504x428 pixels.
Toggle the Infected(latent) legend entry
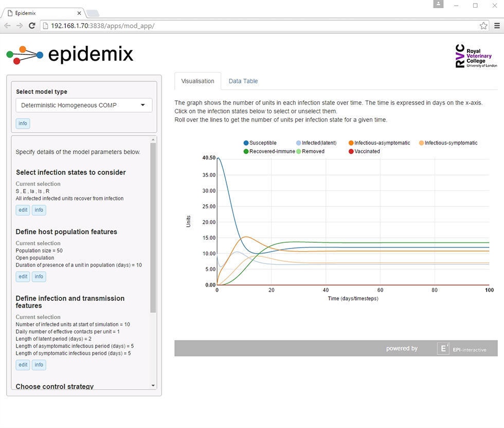[316, 143]
